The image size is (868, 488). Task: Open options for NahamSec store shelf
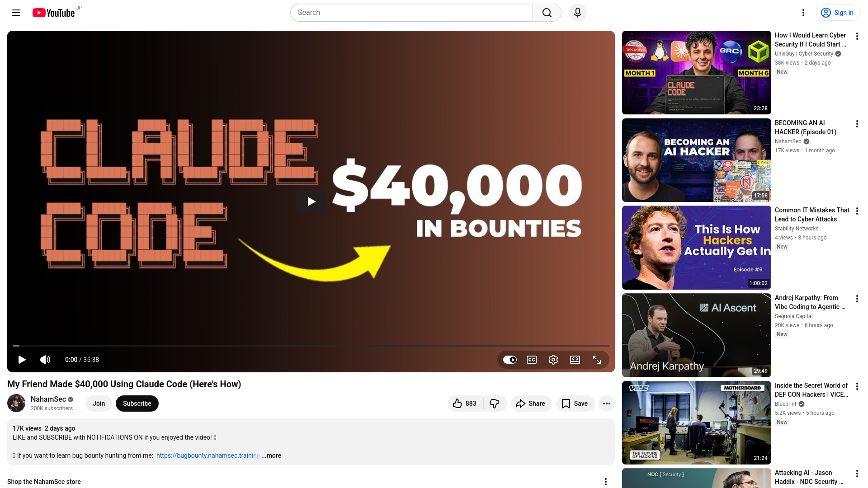pos(606,482)
